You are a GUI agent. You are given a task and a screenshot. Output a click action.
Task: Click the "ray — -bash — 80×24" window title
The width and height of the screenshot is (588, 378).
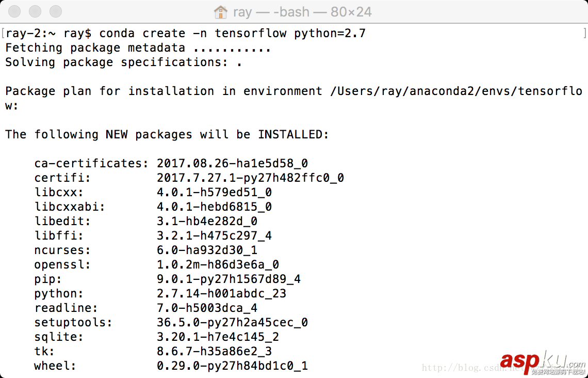[x=302, y=12]
